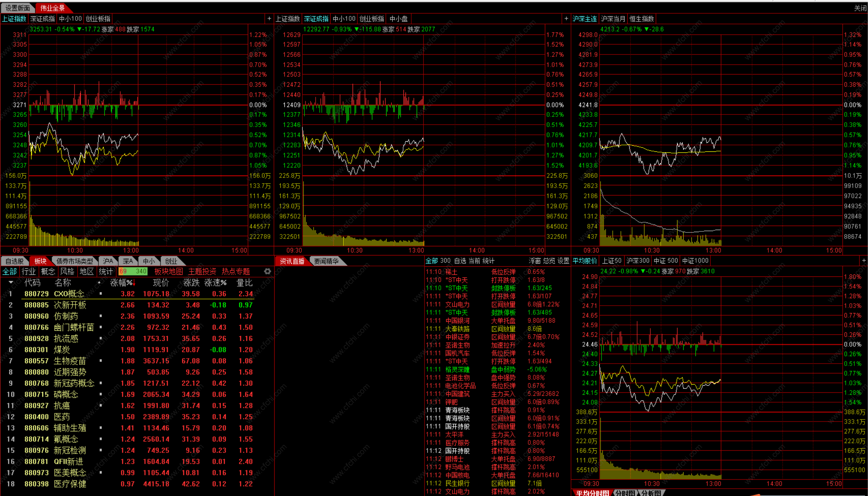Image resolution: width=868 pixels, height=496 pixels.
Task: Click the dot column header icon
Action: click(99, 283)
